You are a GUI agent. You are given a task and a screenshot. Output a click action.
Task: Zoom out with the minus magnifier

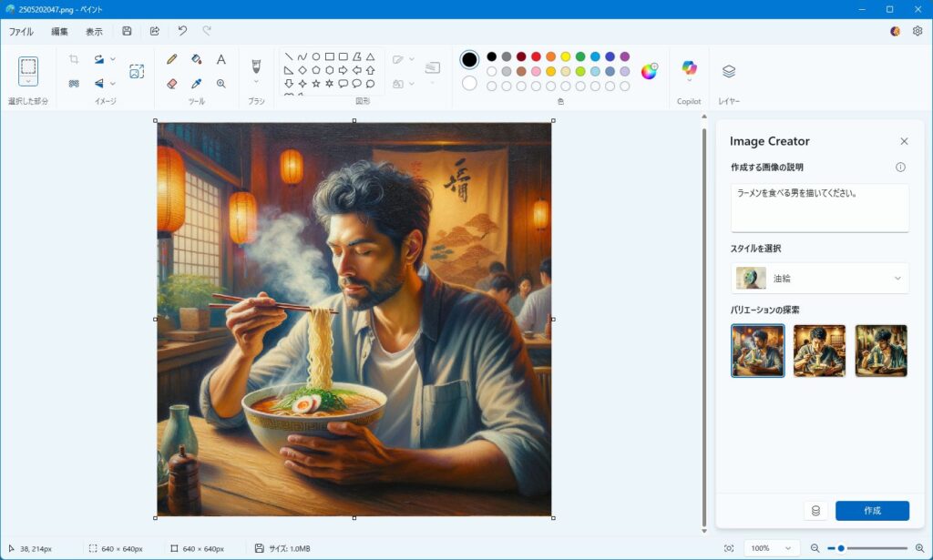[x=815, y=548]
